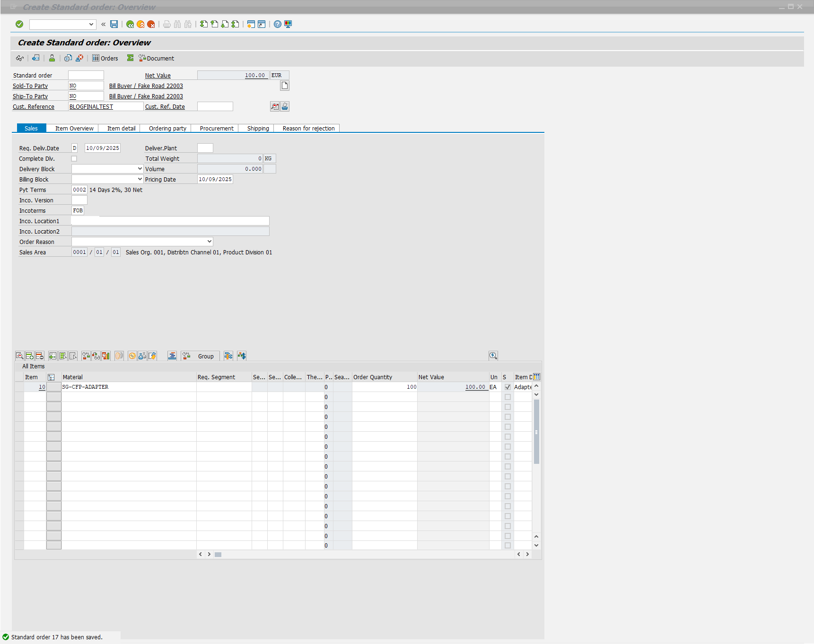This screenshot has height=644, width=814.
Task: Click the green sigma pricing icon
Action: click(130, 58)
